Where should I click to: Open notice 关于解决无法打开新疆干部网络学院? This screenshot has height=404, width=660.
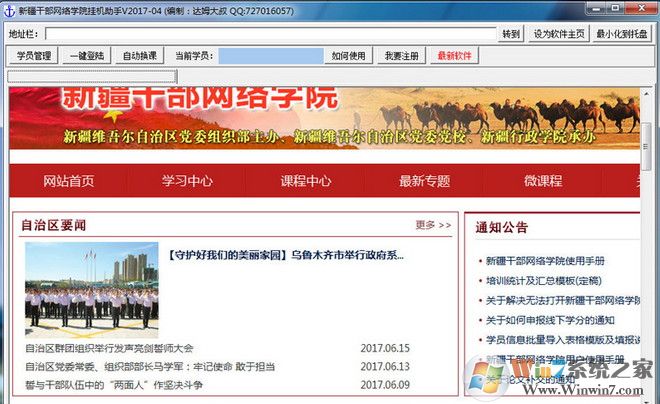563,300
